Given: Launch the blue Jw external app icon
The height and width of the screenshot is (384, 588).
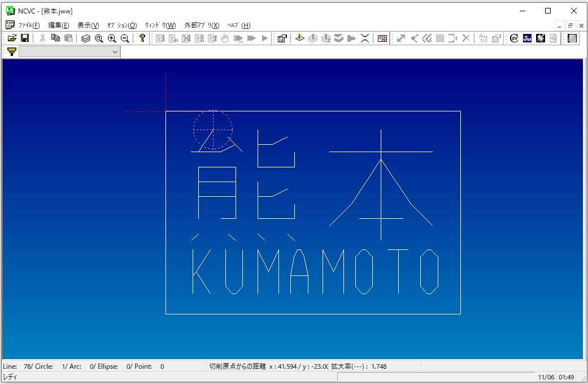Looking at the screenshot, I should (x=527, y=38).
